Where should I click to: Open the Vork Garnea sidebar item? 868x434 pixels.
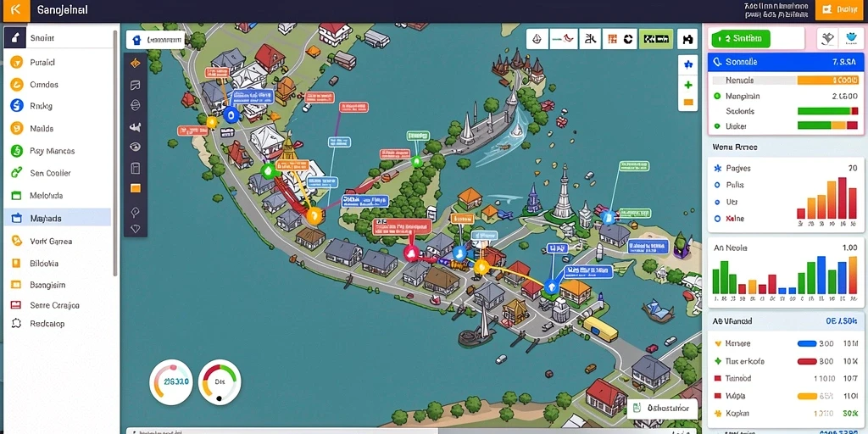[58, 241]
